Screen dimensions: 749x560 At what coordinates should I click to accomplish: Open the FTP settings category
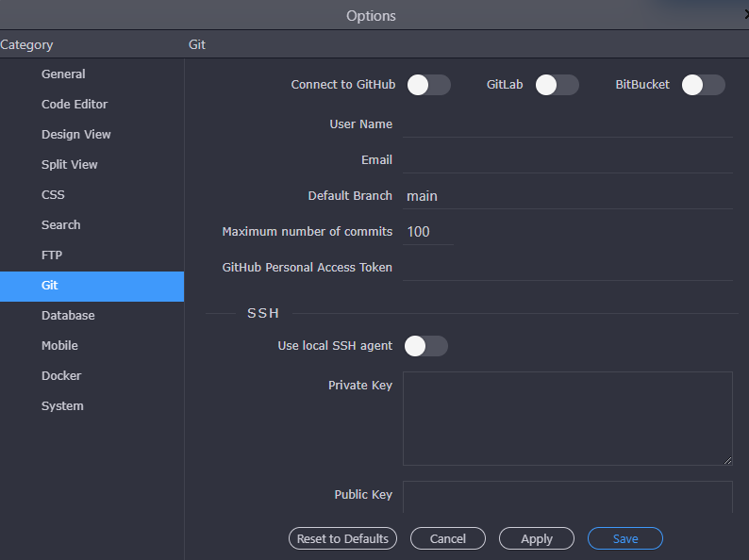(52, 255)
